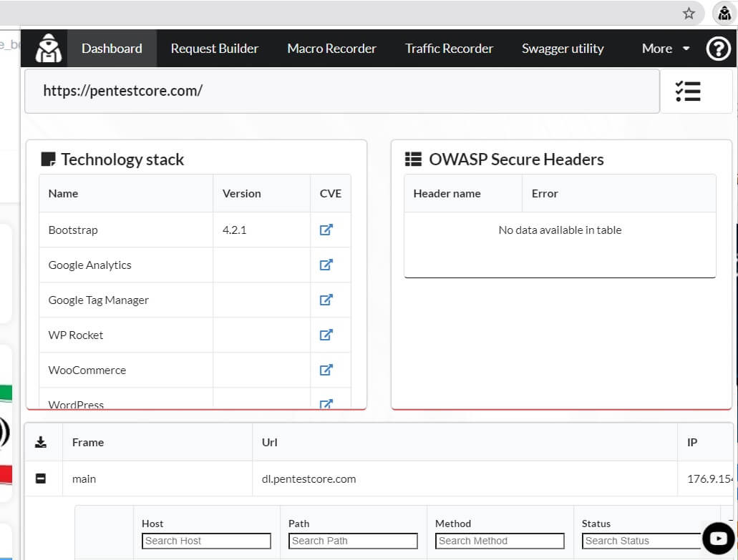Sort by the Error column header

click(x=619, y=193)
